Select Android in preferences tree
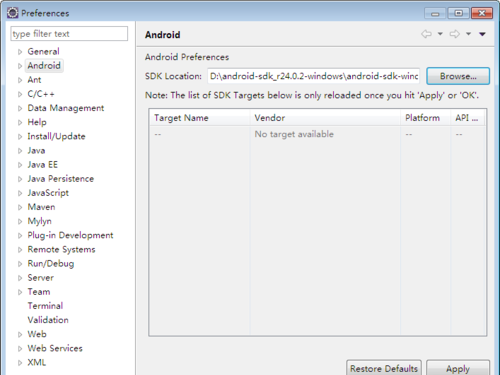This screenshot has height=375, width=500. (44, 66)
